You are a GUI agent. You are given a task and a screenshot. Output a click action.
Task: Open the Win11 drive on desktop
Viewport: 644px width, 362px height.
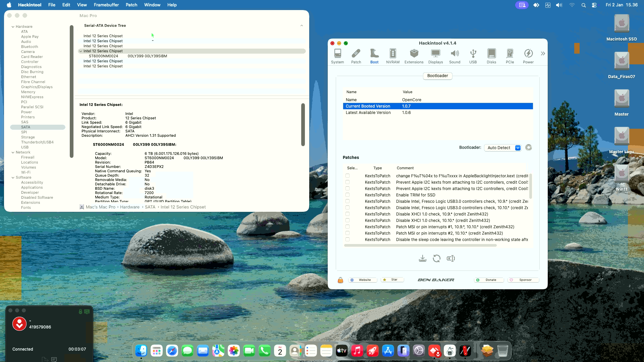point(622,178)
